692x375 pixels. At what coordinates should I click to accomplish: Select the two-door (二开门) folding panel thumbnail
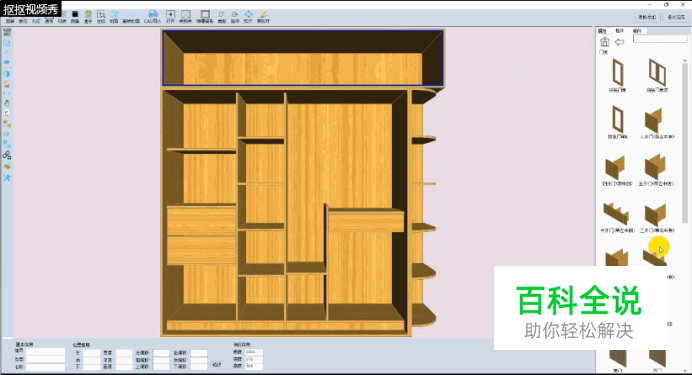click(x=655, y=214)
